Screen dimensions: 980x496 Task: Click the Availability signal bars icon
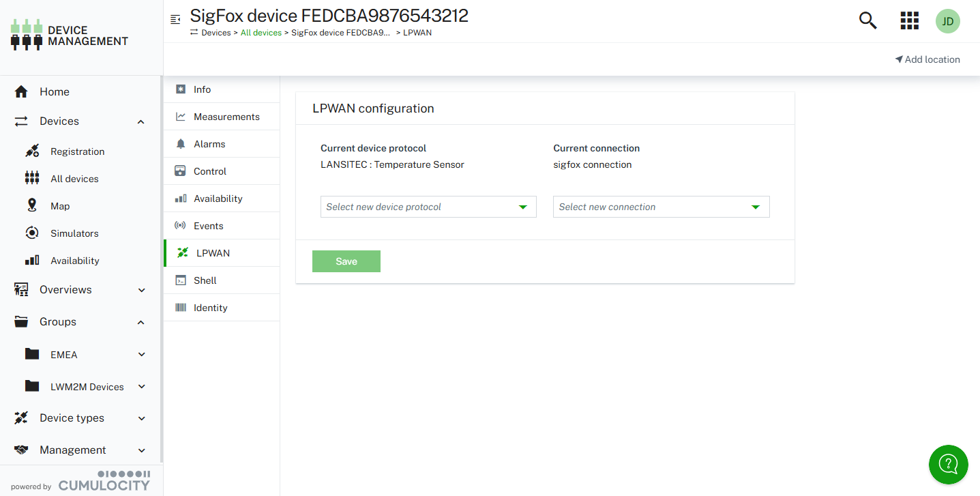pyautogui.click(x=181, y=198)
